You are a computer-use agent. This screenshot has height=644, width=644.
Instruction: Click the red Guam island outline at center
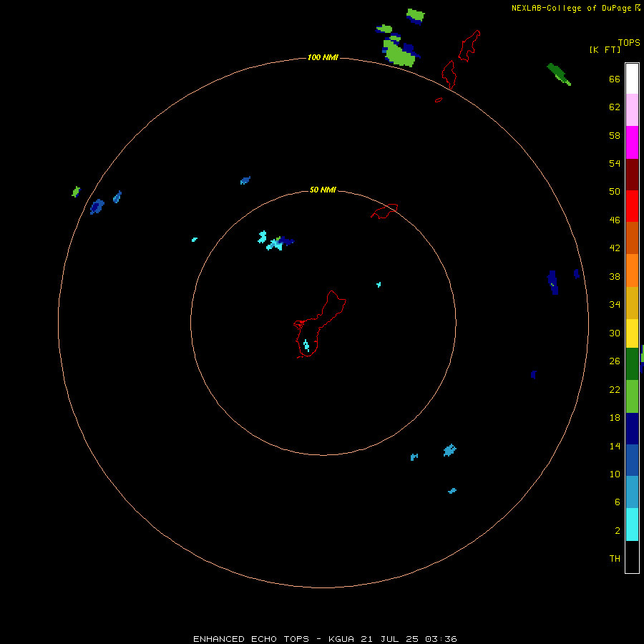pos(320,324)
